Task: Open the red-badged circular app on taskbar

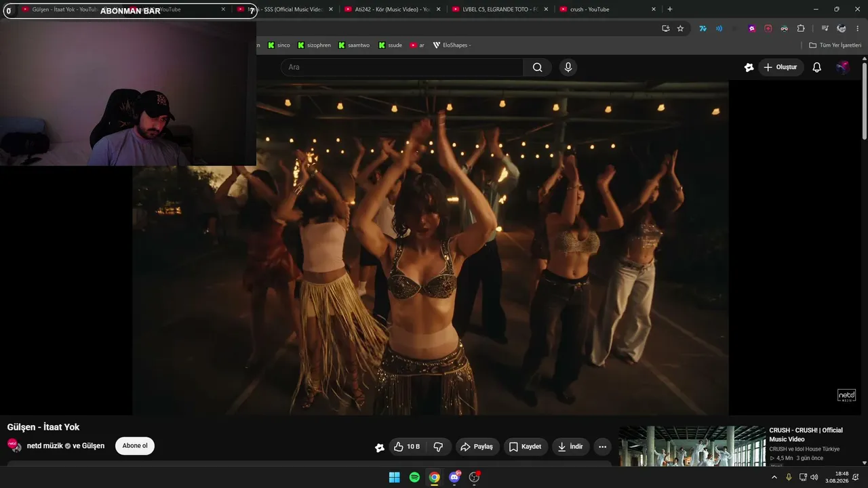Action: point(474,477)
